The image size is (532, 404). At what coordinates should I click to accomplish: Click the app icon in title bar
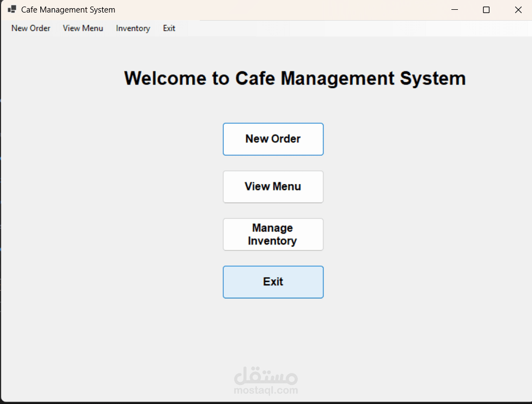tap(12, 9)
